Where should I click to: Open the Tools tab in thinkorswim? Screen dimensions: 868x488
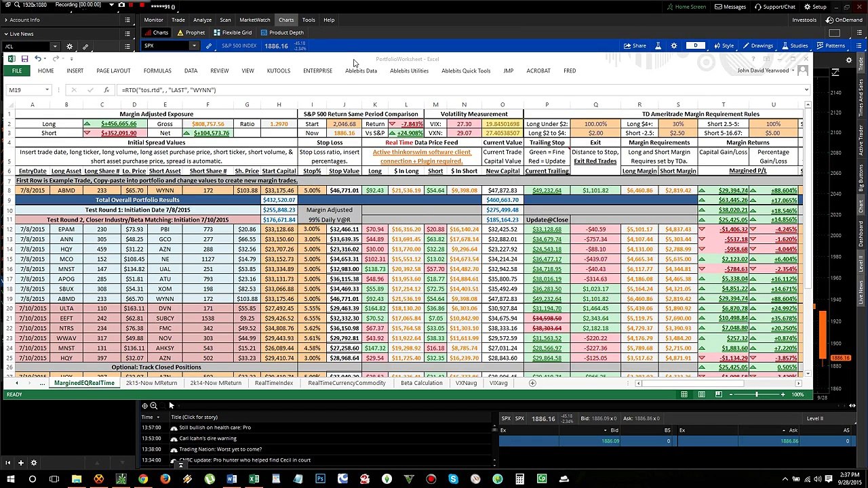(309, 20)
